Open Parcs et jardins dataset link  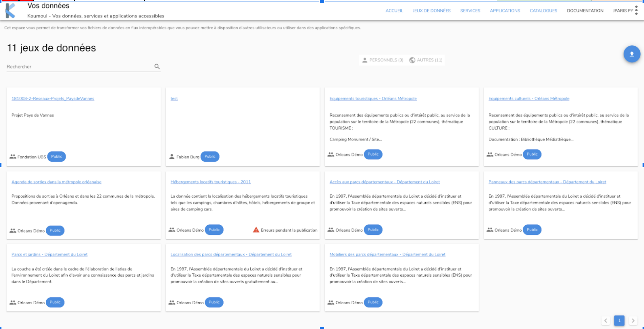49,254
